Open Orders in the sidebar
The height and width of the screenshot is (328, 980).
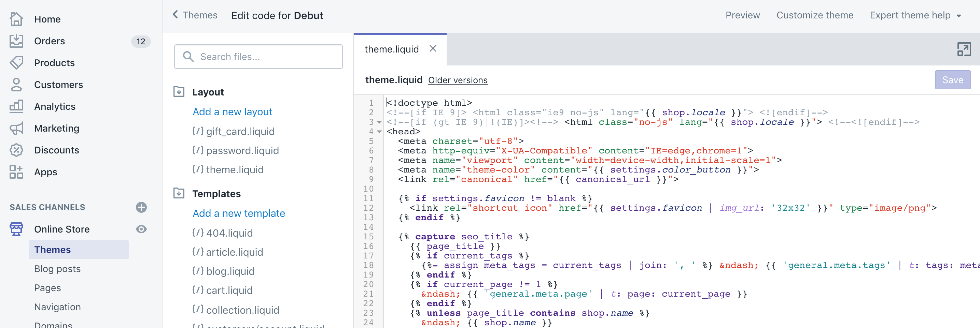point(50,41)
